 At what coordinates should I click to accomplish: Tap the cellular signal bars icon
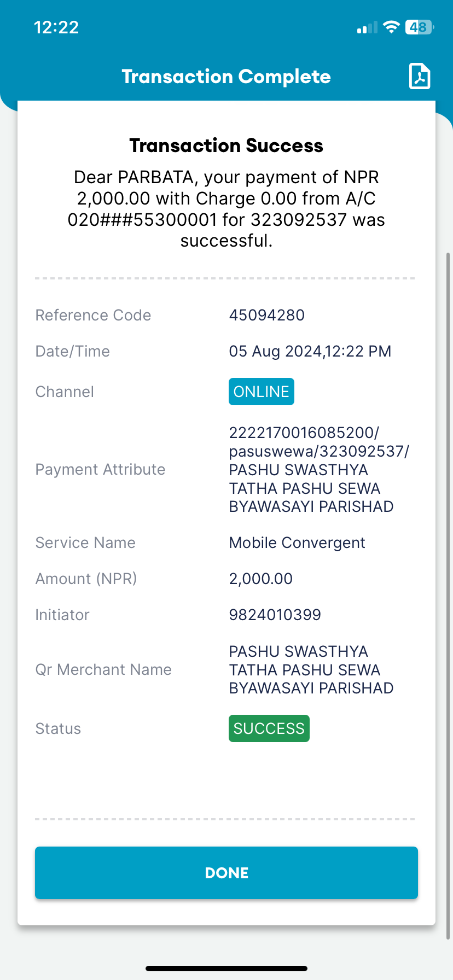pos(367,27)
